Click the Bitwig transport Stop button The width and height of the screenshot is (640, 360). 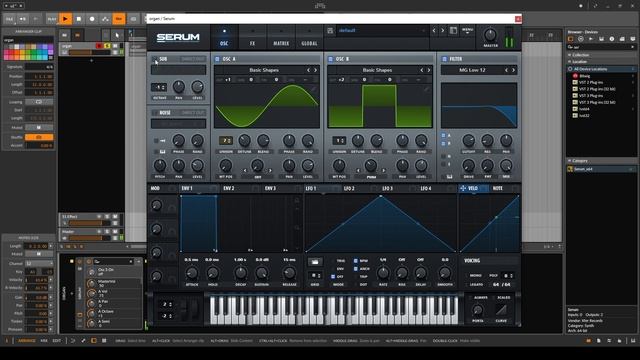[x=78, y=19]
